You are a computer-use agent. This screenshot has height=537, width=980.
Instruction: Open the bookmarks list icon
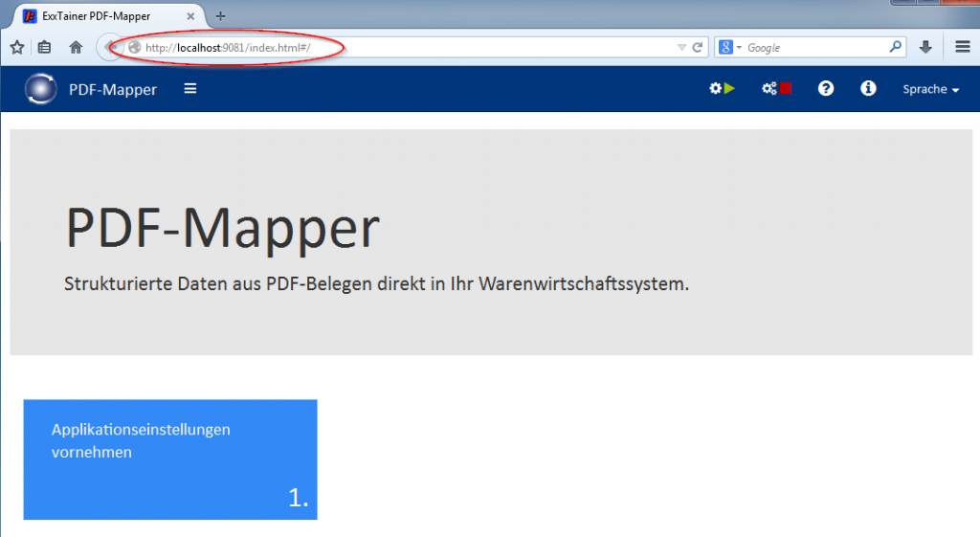pyautogui.click(x=44, y=48)
